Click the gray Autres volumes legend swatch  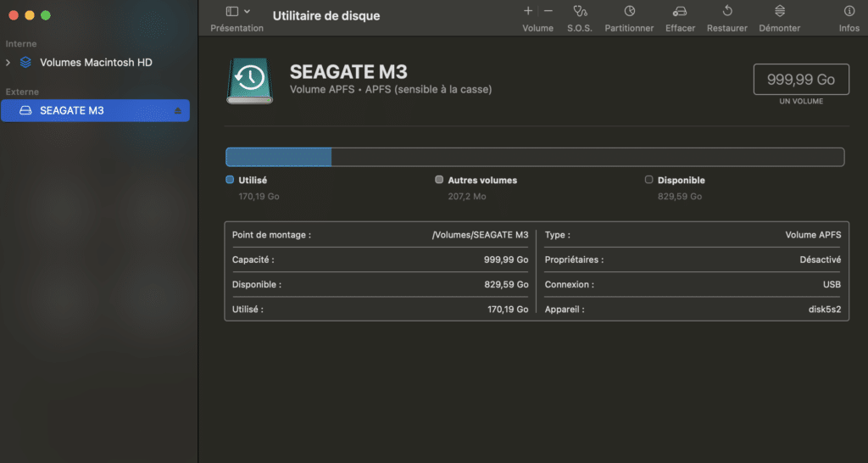pos(439,180)
